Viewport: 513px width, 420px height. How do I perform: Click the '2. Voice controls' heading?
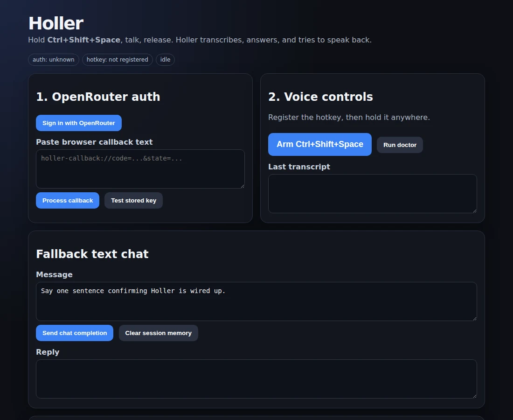[x=320, y=97]
